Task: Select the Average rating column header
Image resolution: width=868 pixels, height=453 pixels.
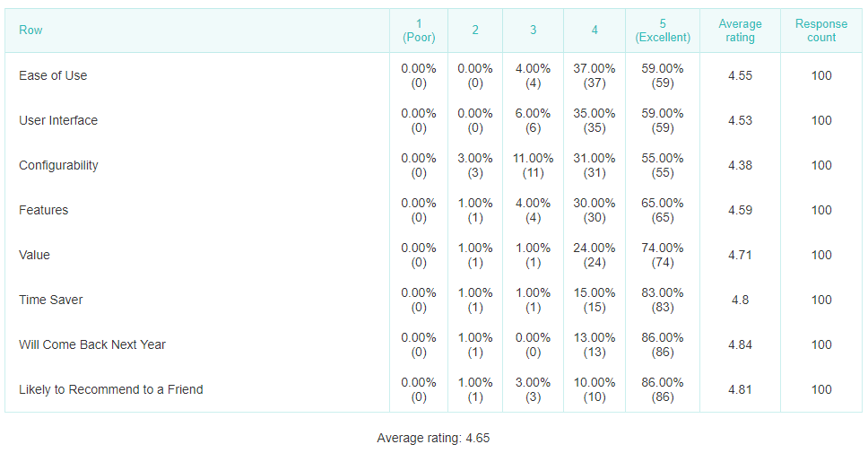Action: click(x=740, y=30)
